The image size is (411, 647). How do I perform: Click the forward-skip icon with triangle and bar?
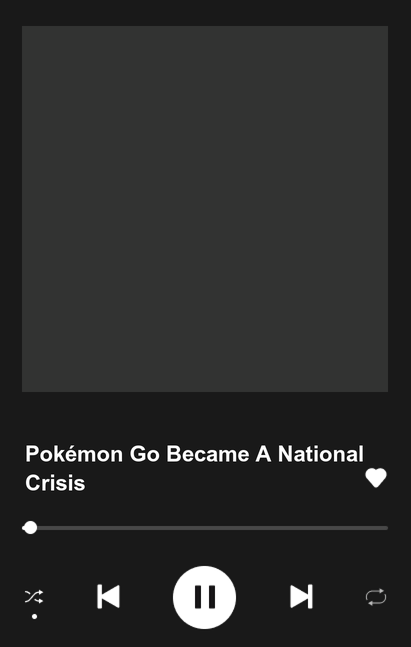[301, 597]
